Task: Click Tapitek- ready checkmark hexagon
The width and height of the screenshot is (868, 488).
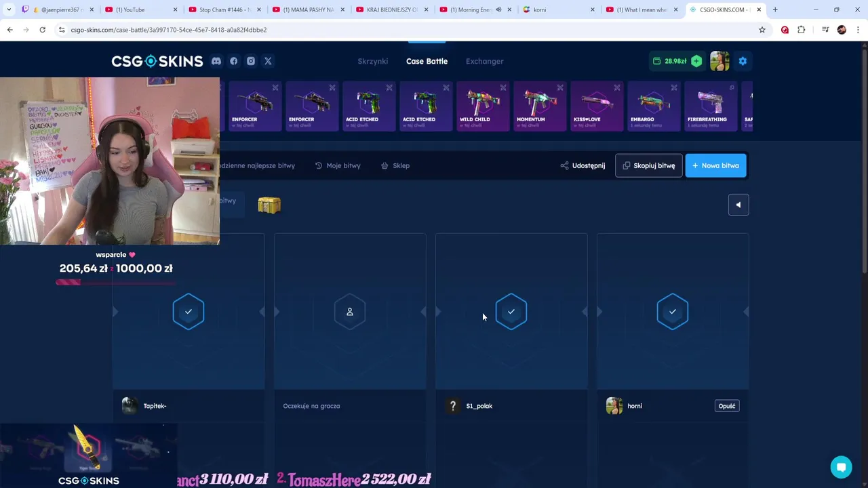Action: [189, 312]
